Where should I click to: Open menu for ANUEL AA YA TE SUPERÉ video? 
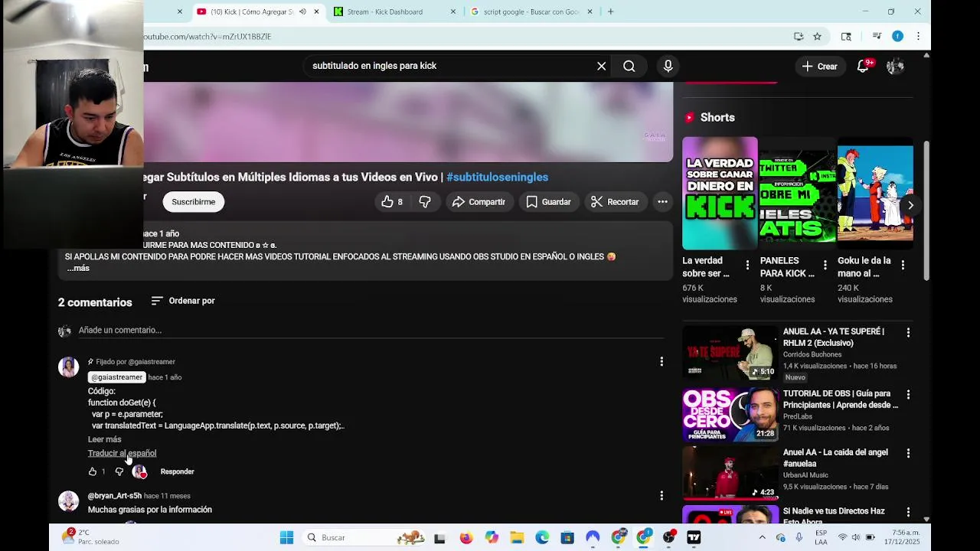pos(908,333)
